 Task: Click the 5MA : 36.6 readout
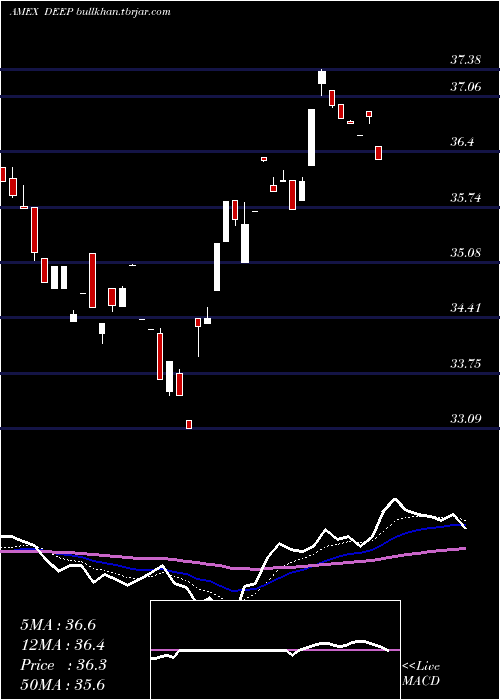58,625
